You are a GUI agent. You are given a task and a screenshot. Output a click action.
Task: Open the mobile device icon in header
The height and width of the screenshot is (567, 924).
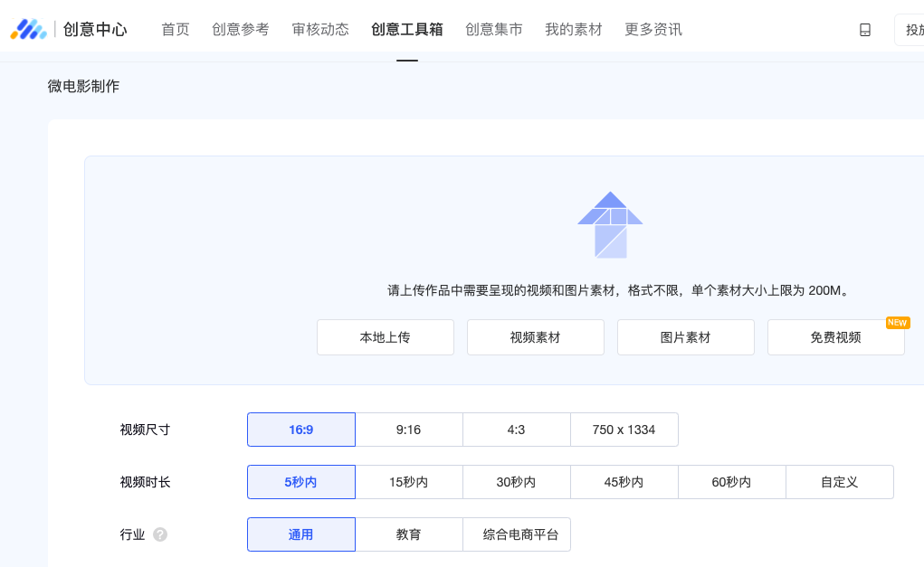pos(864,30)
